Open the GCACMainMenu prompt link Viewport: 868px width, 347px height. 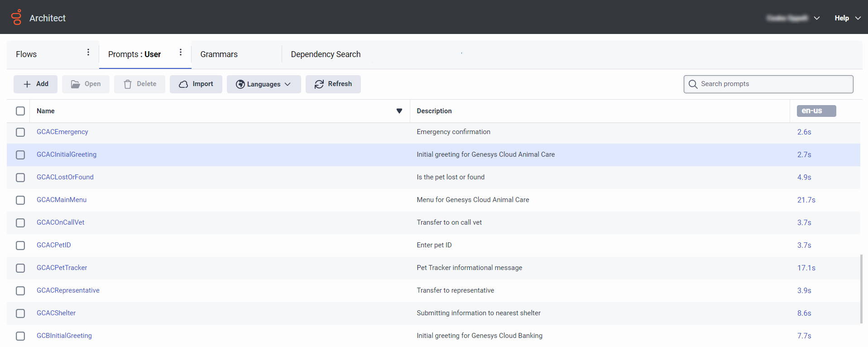tap(62, 200)
